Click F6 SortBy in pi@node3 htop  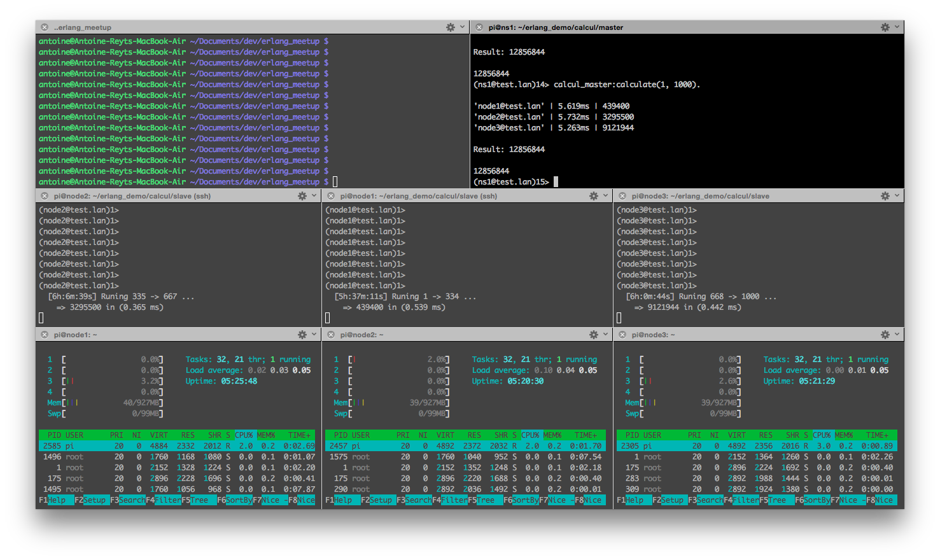(813, 500)
